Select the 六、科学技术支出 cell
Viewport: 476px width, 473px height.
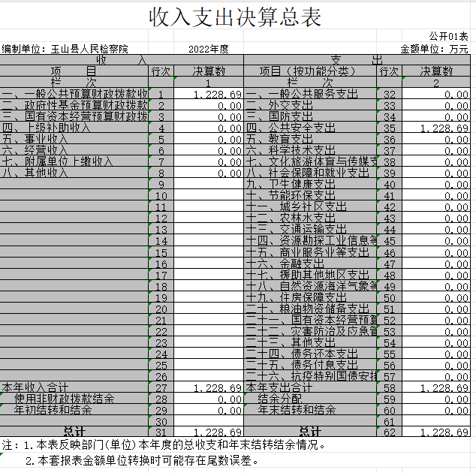[310, 150]
